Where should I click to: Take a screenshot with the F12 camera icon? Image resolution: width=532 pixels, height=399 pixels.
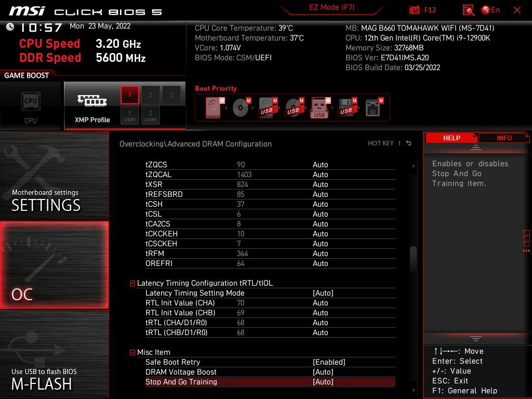click(414, 10)
